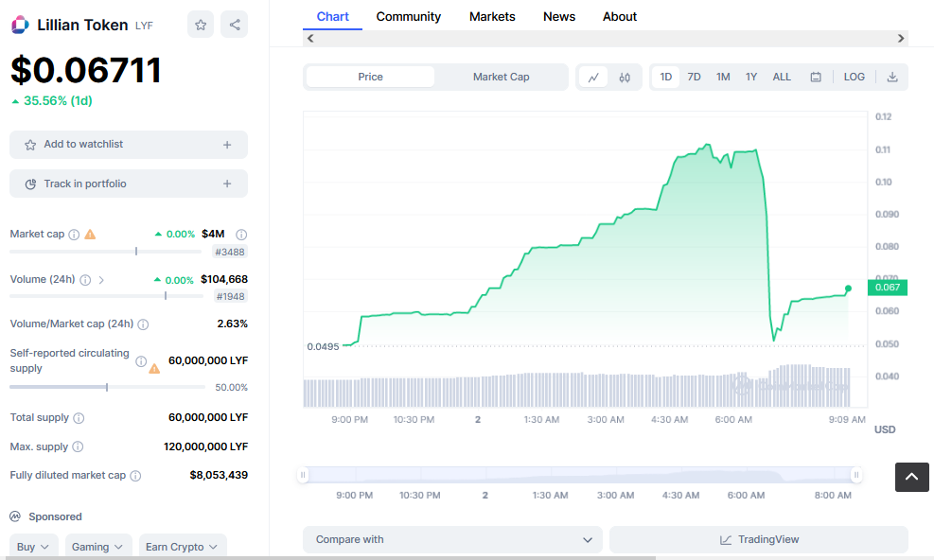Viewport: 934px width, 560px height.
Task: Click the circulating supply info icon
Action: tap(141, 361)
